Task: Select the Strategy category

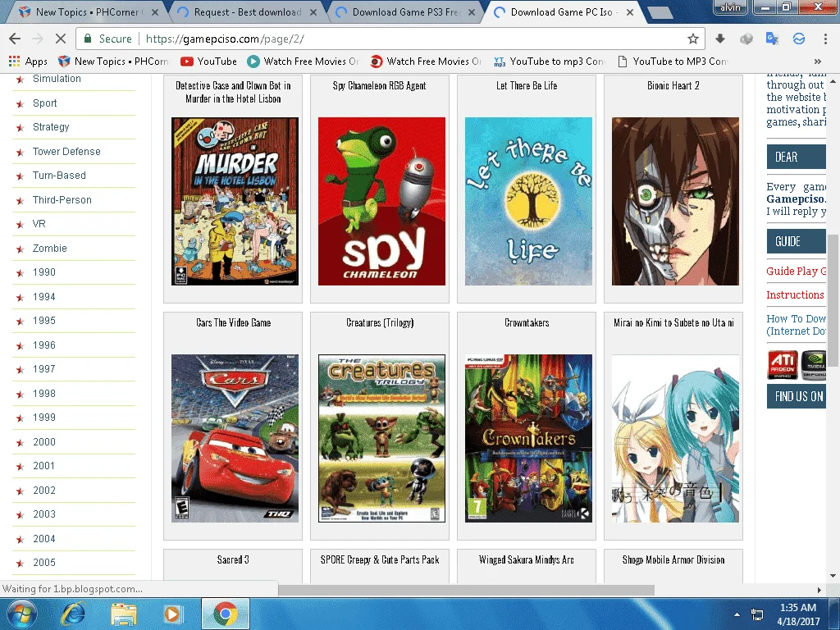Action: click(51, 127)
